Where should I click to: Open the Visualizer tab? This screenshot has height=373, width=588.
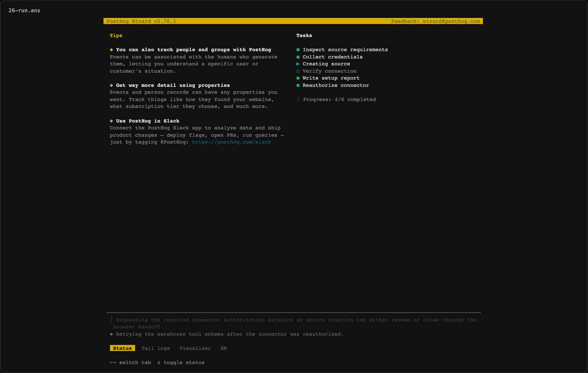[x=195, y=348]
